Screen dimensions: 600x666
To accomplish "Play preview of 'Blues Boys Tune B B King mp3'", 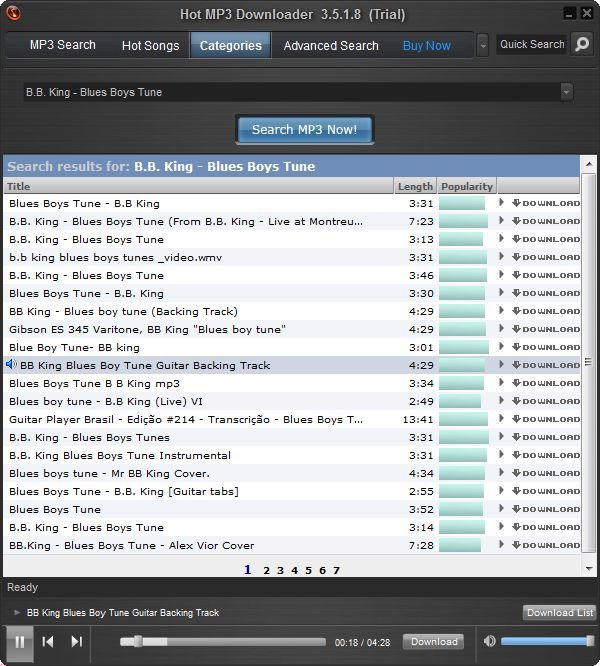I will [x=501, y=383].
